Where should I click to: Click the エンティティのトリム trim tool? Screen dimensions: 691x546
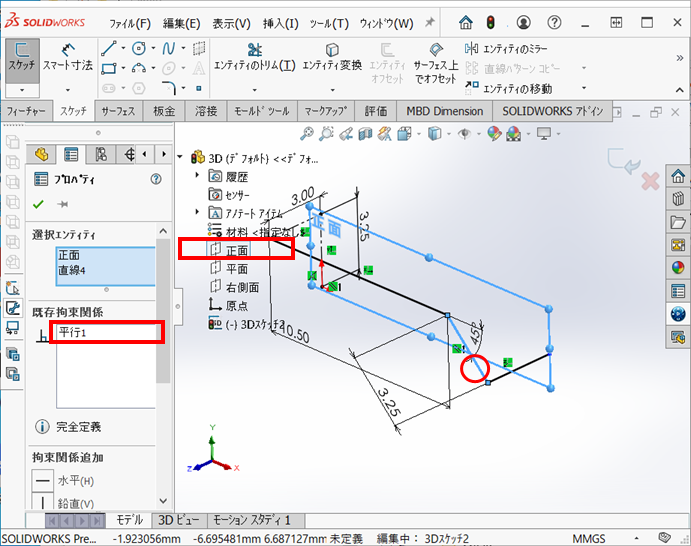(x=254, y=55)
